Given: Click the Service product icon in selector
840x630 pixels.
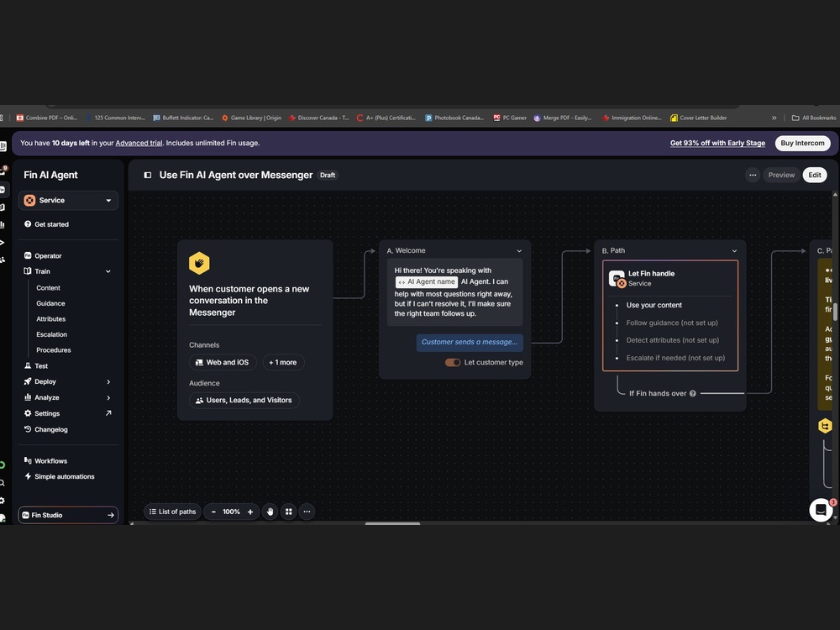Looking at the screenshot, I should click(x=29, y=201).
